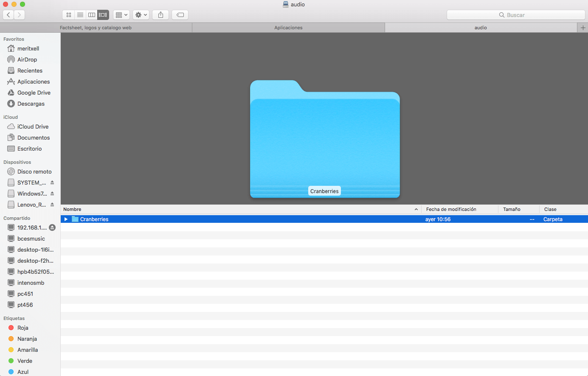Image resolution: width=588 pixels, height=376 pixels.
Task: Expand the Cranberries folder disclosure triangle
Action: click(66, 219)
